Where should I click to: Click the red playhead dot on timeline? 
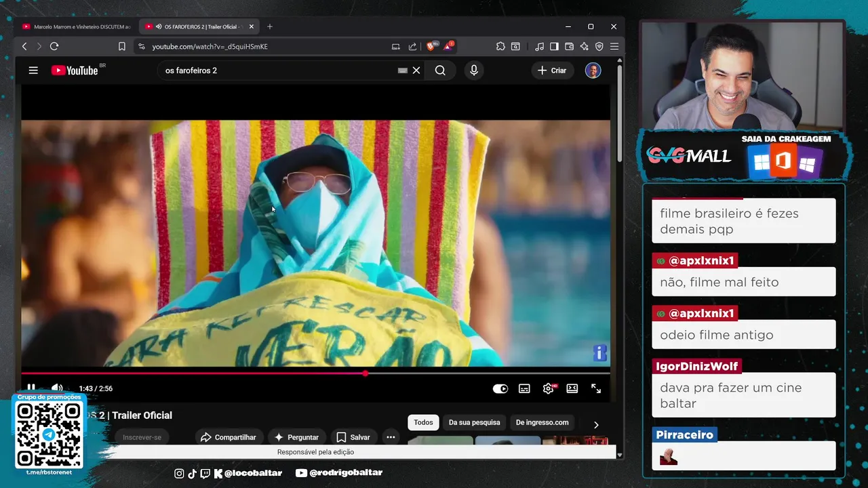pos(366,373)
